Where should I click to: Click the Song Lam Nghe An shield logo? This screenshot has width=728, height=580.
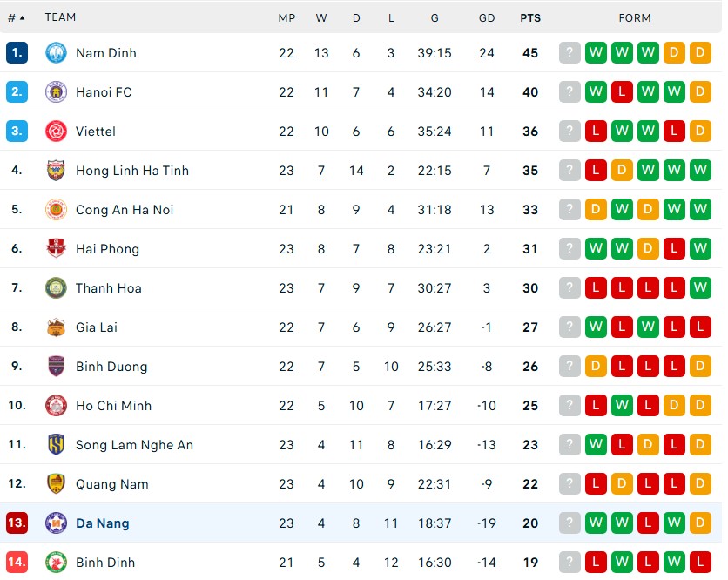[57, 444]
